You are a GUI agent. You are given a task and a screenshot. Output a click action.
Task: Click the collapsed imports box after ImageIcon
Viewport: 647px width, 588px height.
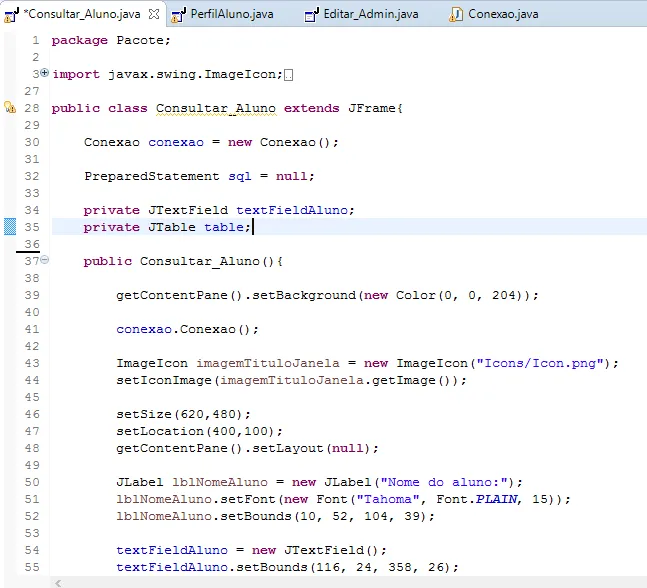coord(289,75)
